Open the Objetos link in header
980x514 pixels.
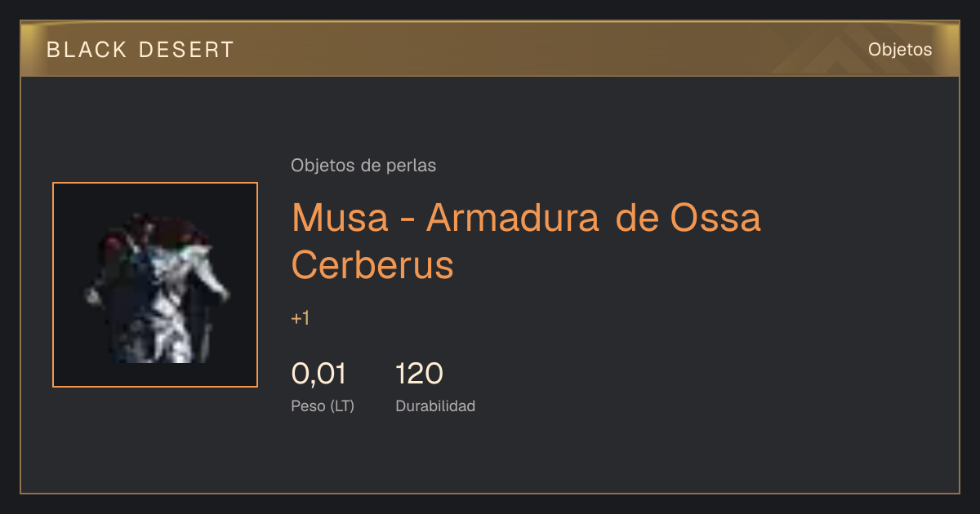(900, 50)
